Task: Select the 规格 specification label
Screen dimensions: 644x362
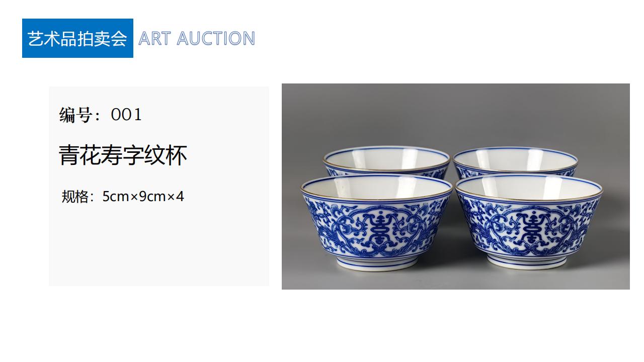Action: click(x=75, y=196)
